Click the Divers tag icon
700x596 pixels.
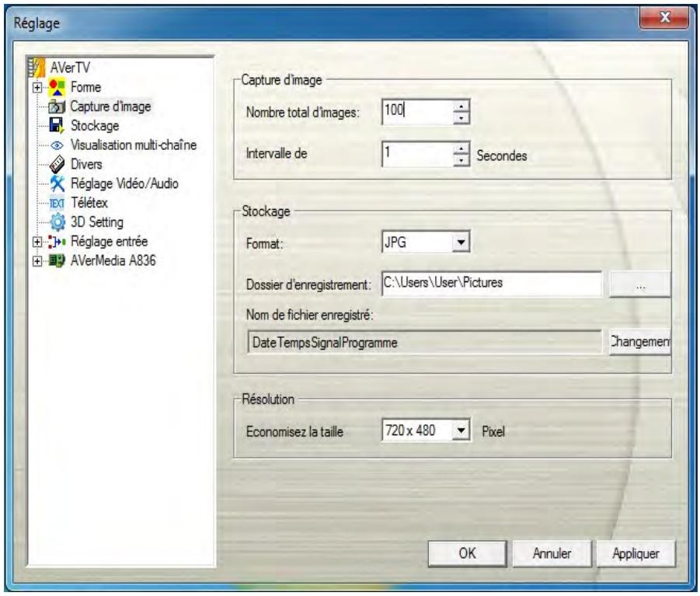pyautogui.click(x=57, y=164)
